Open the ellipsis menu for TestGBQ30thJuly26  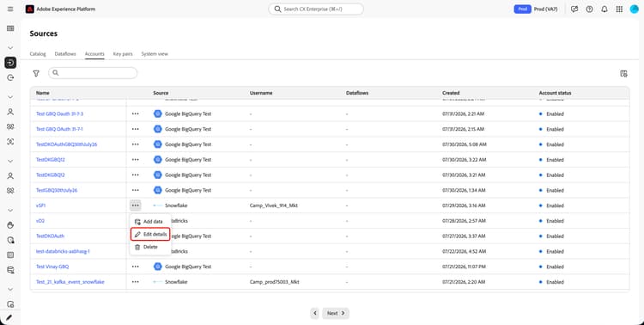(135, 190)
